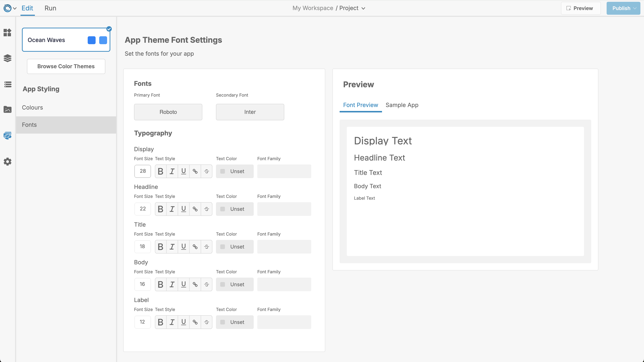This screenshot has height=362, width=644.
Task: Edit the Title font size 18 field
Action: pyautogui.click(x=142, y=247)
